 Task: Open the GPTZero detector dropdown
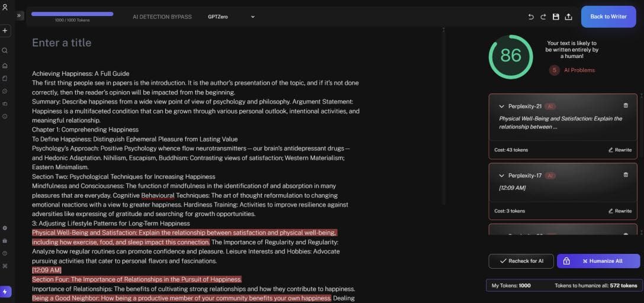pyautogui.click(x=231, y=17)
